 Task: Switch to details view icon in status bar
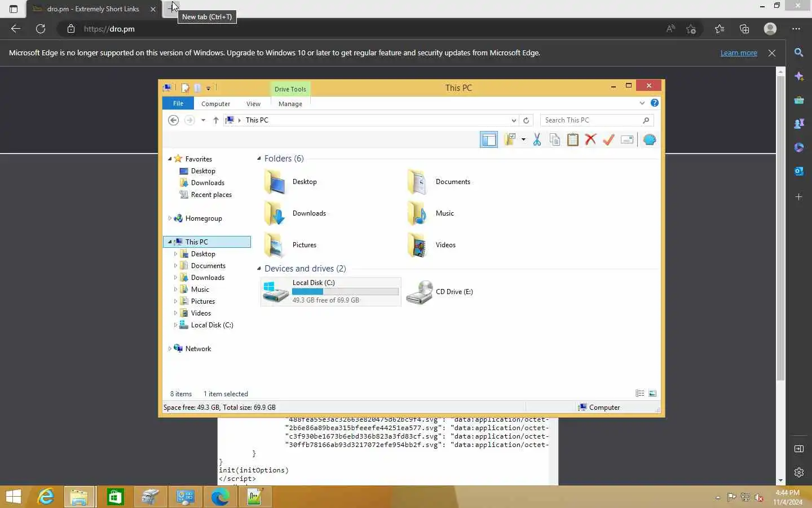click(x=640, y=393)
